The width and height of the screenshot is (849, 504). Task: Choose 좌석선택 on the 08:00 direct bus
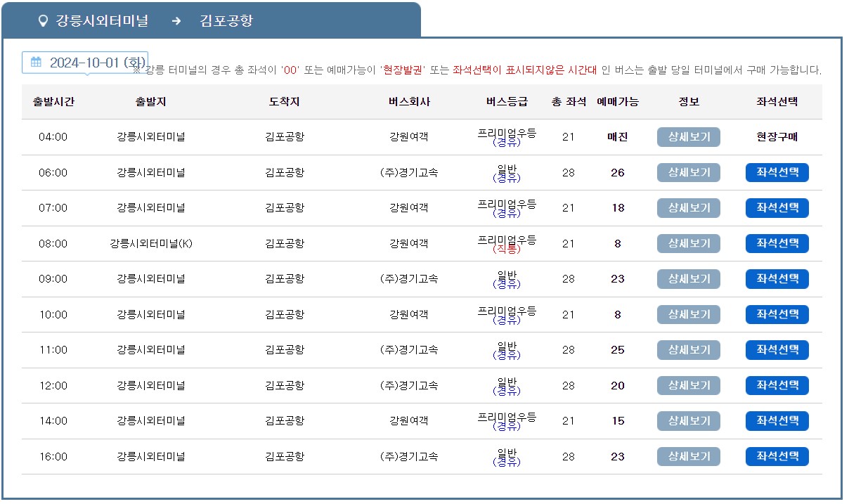pos(777,243)
